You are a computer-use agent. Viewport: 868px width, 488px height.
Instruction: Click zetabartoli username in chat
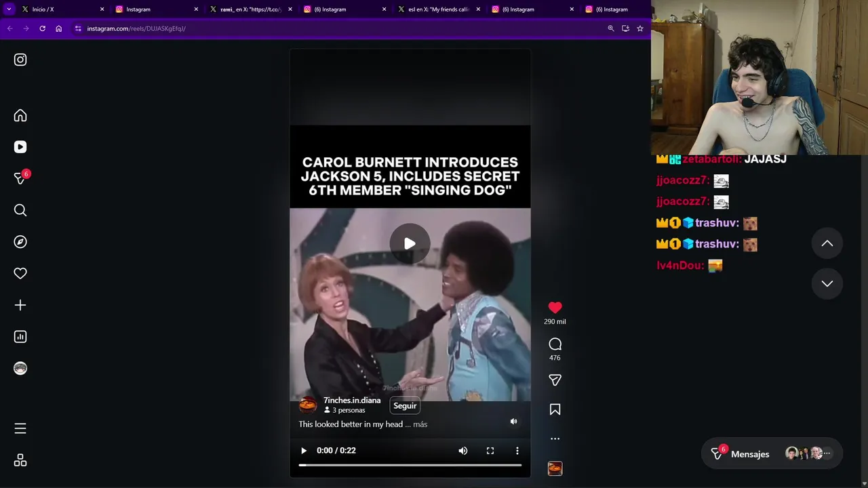point(711,159)
